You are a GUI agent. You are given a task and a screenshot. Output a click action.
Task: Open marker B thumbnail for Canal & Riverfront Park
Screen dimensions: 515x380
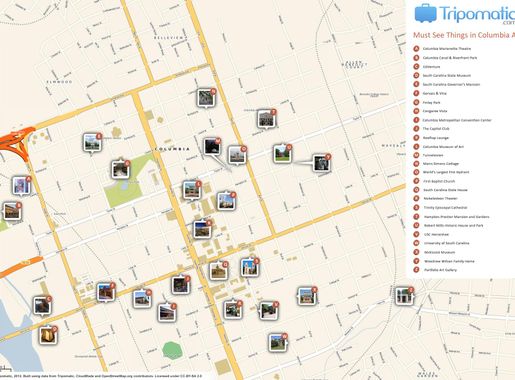coord(12,211)
